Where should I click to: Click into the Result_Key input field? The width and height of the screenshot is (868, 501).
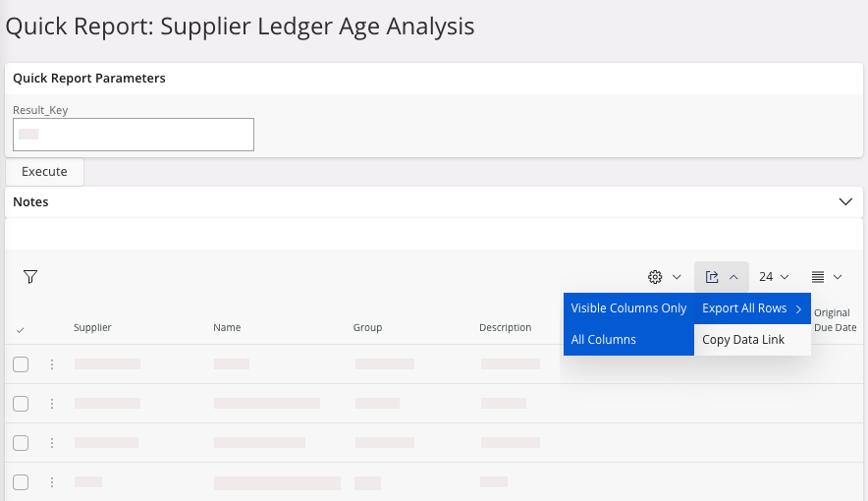point(134,135)
